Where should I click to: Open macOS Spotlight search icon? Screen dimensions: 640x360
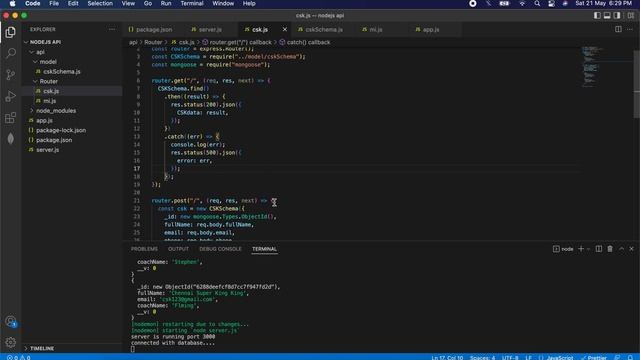click(x=537, y=4)
